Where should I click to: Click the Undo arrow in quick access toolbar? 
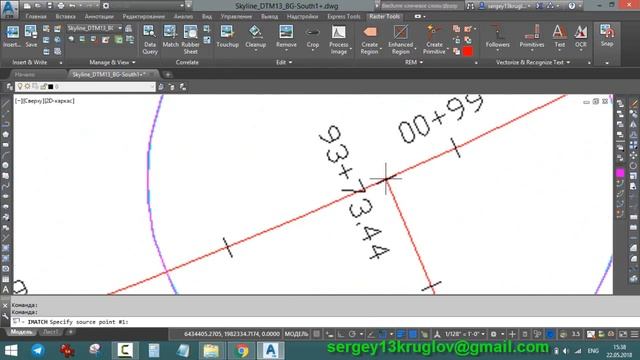(72, 6)
